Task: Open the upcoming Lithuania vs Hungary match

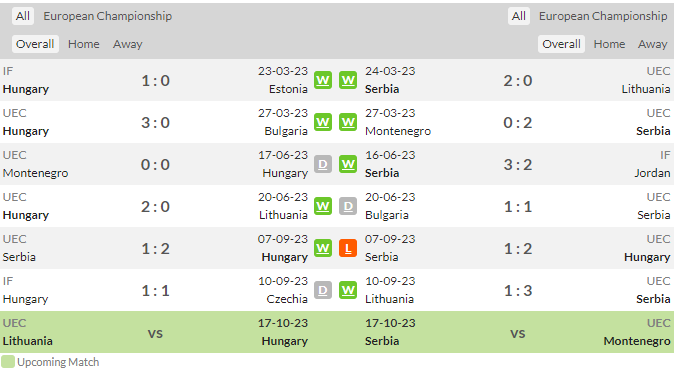Action: click(x=155, y=332)
